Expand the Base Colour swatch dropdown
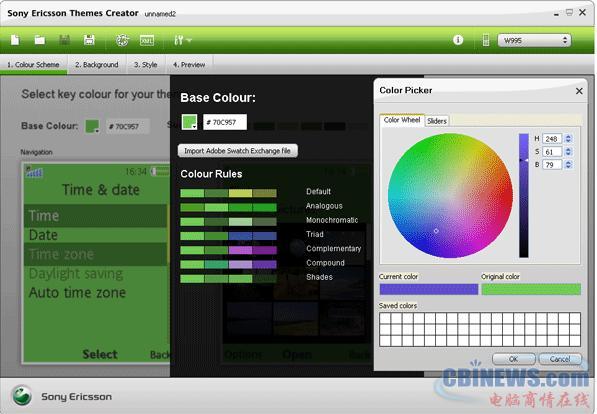The image size is (597, 414). [189, 122]
